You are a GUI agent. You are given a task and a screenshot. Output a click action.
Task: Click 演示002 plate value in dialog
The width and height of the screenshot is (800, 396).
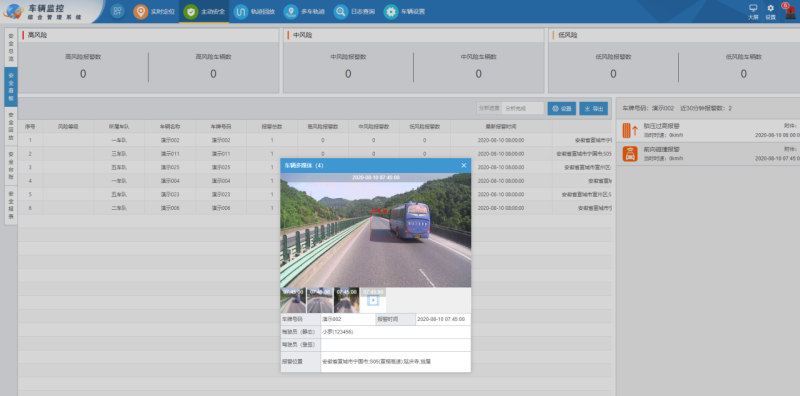(331, 319)
